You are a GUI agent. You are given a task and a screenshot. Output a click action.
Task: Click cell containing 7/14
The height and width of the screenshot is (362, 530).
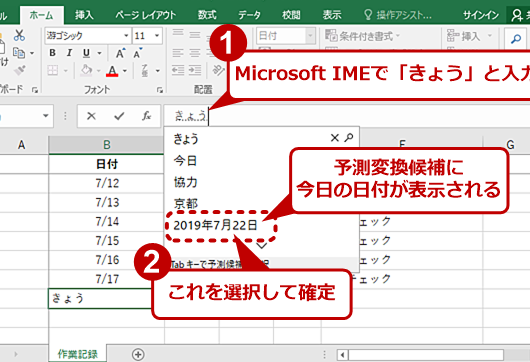[107, 222]
